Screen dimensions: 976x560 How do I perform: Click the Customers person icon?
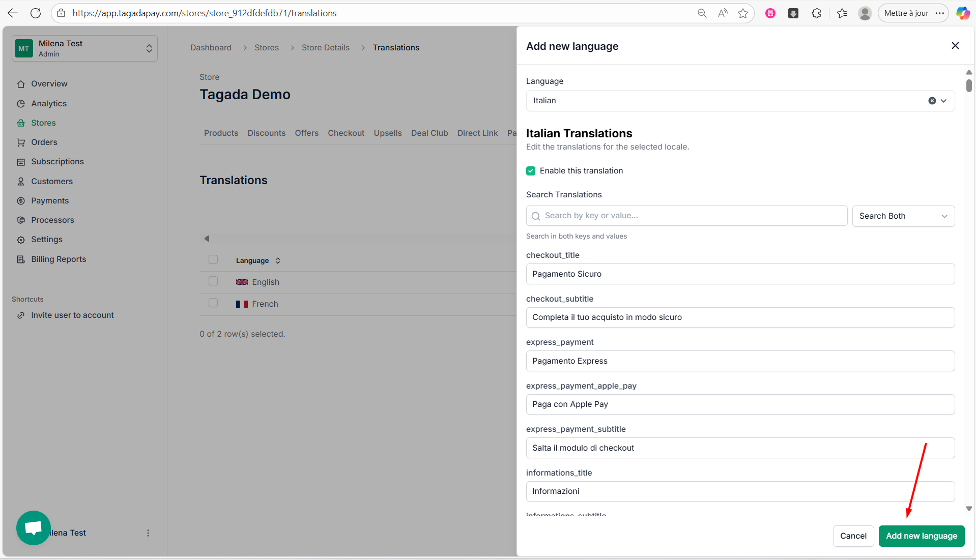point(21,182)
